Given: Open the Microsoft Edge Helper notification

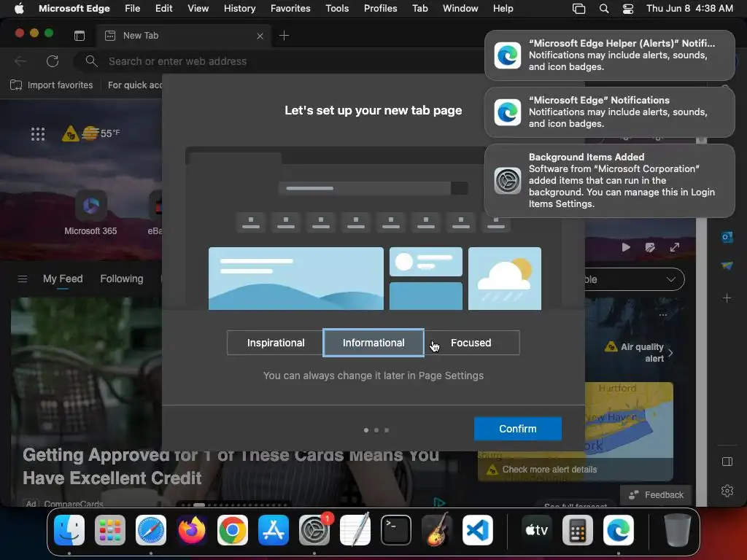Looking at the screenshot, I should (x=609, y=55).
